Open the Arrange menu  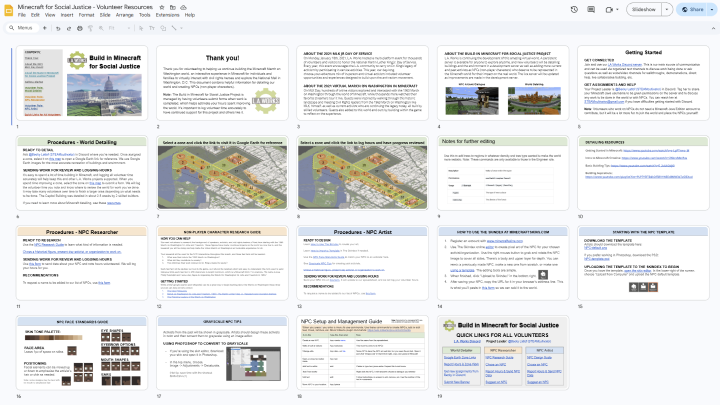click(124, 15)
